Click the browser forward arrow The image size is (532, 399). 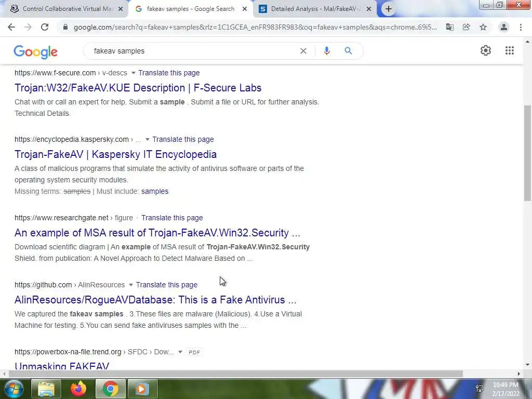28,27
